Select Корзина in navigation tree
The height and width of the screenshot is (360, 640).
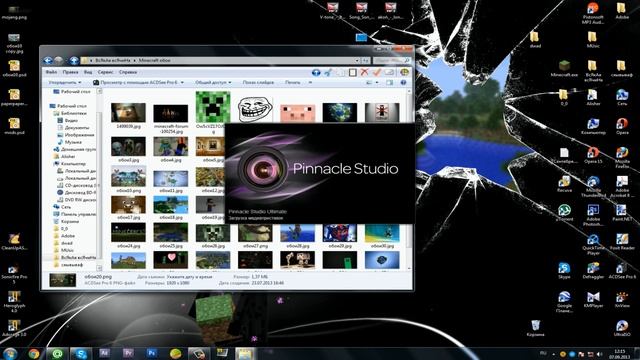click(67, 221)
